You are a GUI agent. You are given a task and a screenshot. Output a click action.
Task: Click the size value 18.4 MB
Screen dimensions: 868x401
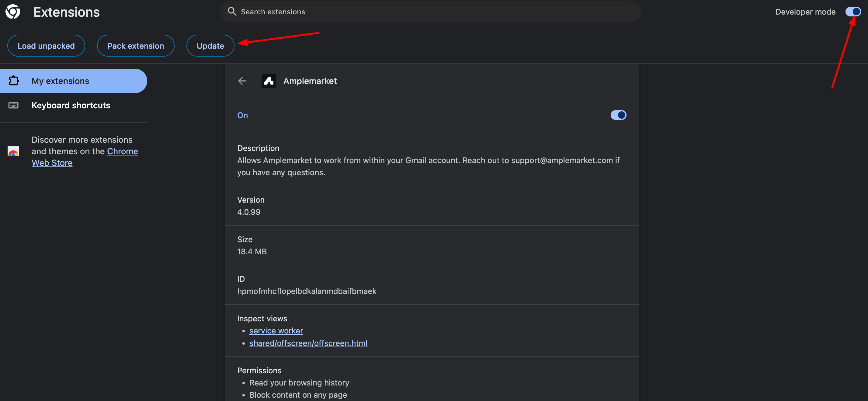[252, 251]
